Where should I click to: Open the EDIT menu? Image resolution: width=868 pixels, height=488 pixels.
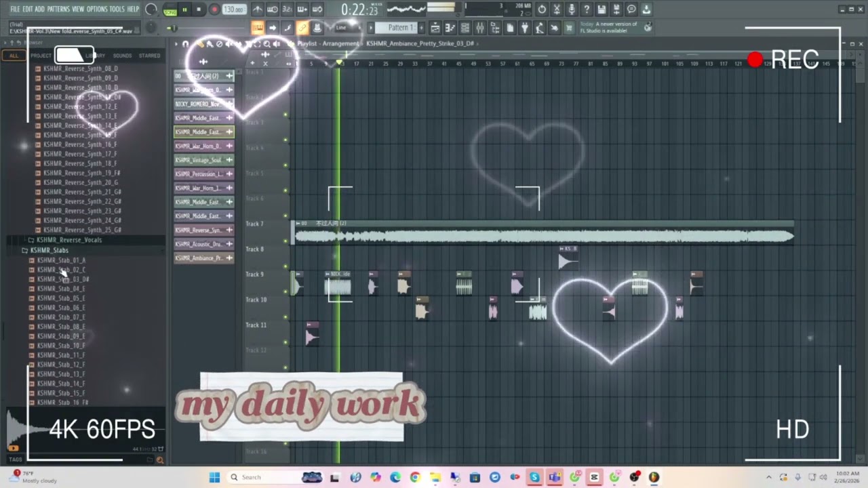click(x=28, y=9)
